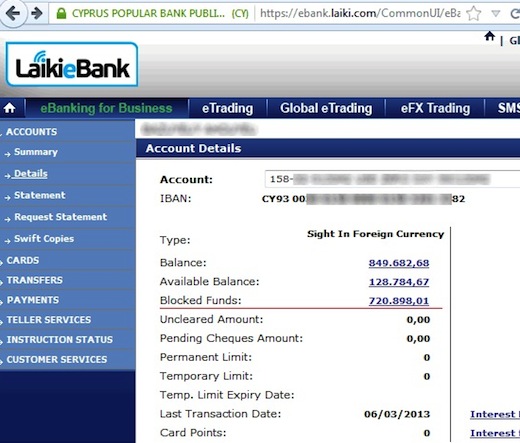Bookmark page with the star icon
Viewport: 520px width, 443px height.
[x=473, y=14]
